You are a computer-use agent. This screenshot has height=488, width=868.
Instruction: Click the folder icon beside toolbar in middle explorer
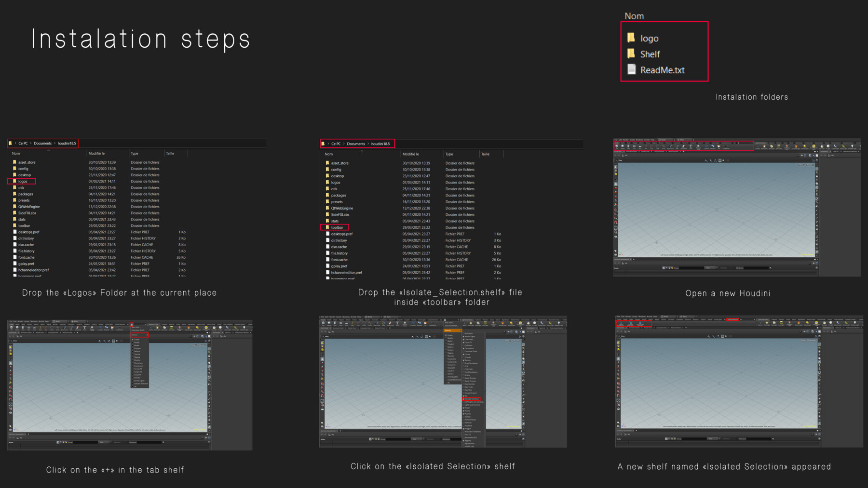pyautogui.click(x=327, y=227)
